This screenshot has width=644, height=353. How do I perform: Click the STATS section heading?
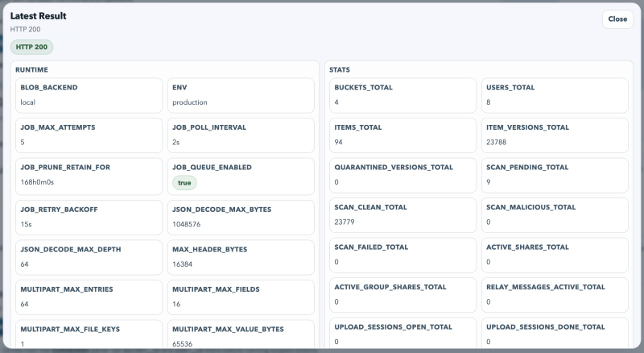click(340, 70)
